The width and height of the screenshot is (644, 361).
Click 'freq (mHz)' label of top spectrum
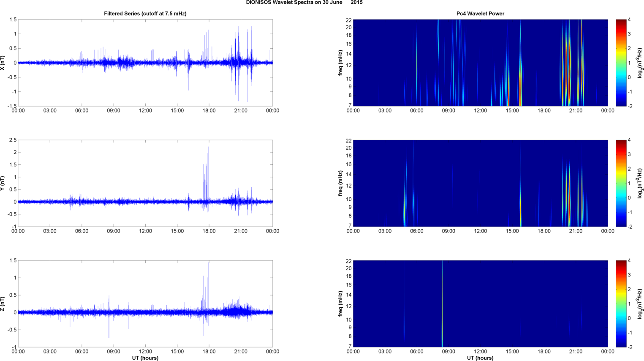340,63
